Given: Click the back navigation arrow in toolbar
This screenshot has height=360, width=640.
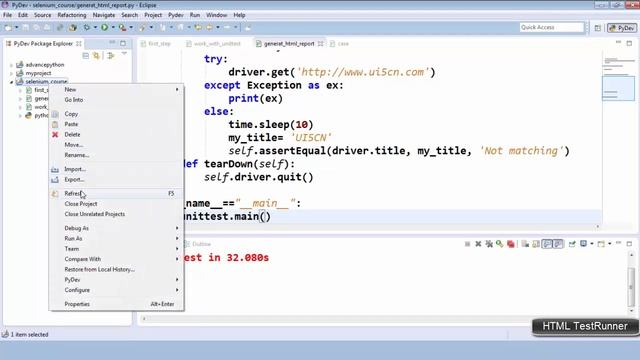Looking at the screenshot, I should point(209,27).
